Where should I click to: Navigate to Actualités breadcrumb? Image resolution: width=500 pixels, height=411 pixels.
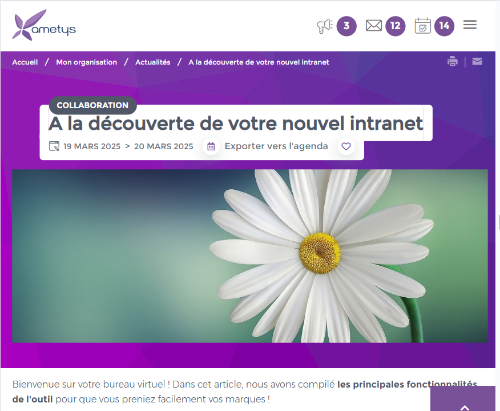click(x=153, y=62)
